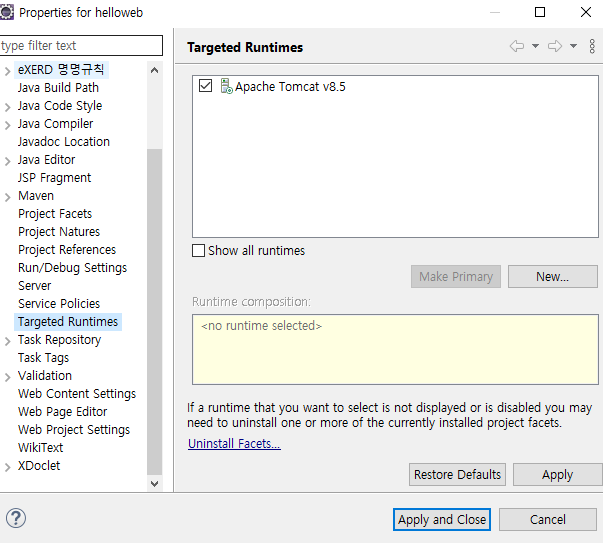The image size is (603, 543).
Task: Click the back navigation arrow icon
Action: [x=517, y=47]
